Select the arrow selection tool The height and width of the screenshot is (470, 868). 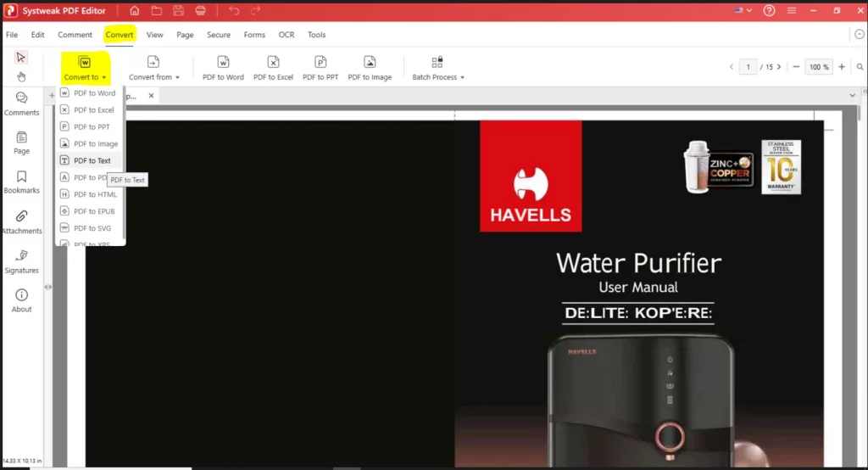(x=21, y=58)
